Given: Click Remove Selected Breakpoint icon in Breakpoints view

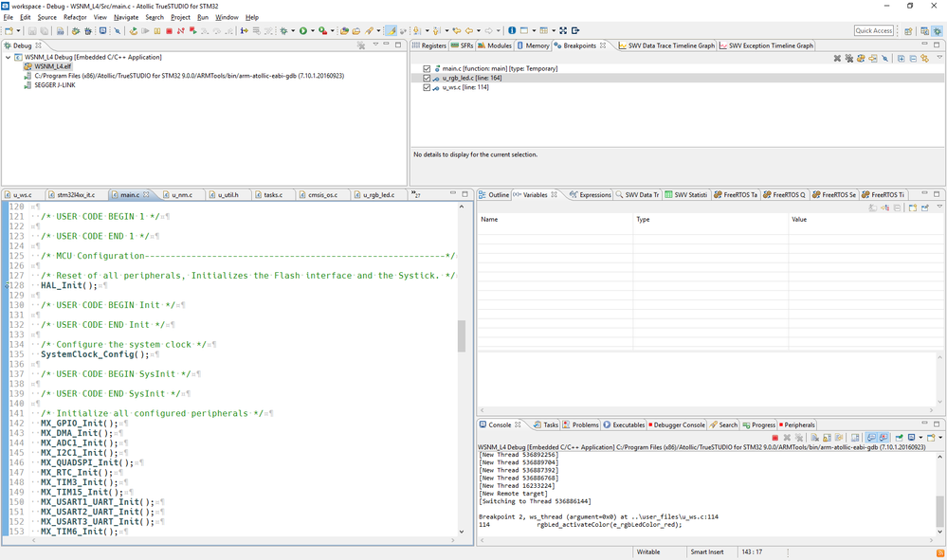Looking at the screenshot, I should click(x=837, y=59).
